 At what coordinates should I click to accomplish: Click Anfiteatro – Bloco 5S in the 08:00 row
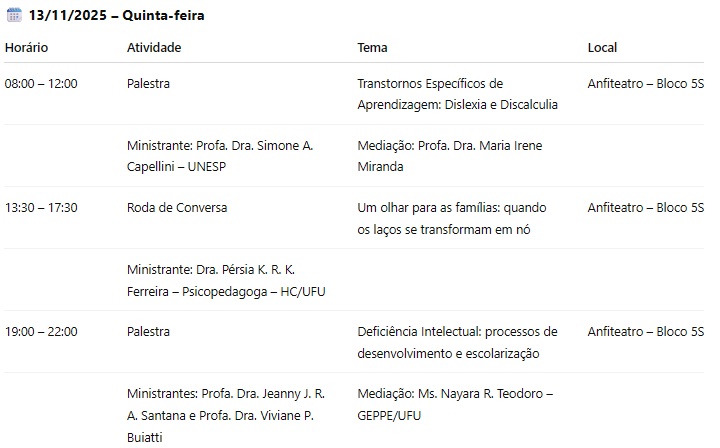point(645,84)
